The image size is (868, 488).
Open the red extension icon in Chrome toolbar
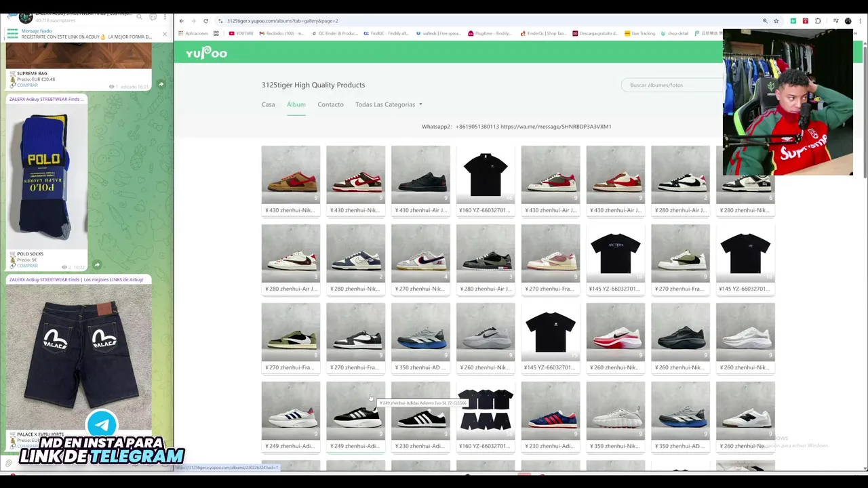pos(806,21)
